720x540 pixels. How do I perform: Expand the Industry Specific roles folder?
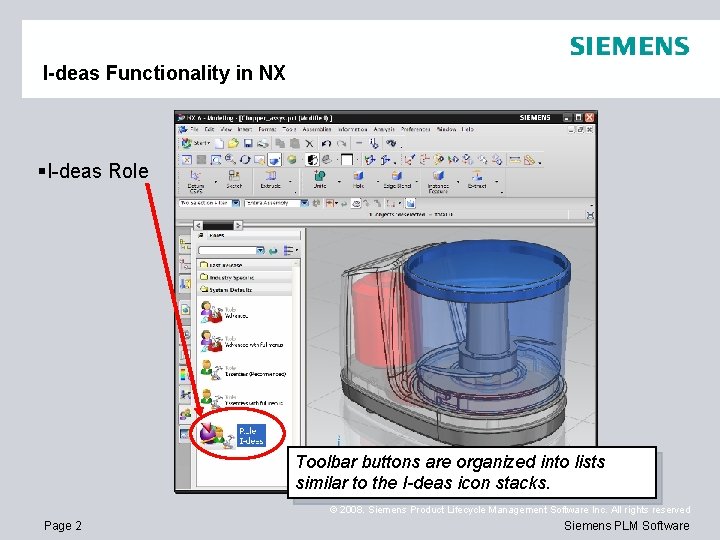coord(246,277)
